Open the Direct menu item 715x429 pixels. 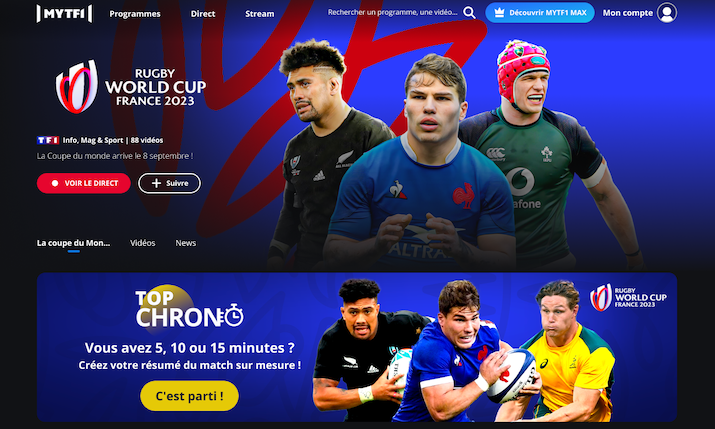pyautogui.click(x=203, y=14)
